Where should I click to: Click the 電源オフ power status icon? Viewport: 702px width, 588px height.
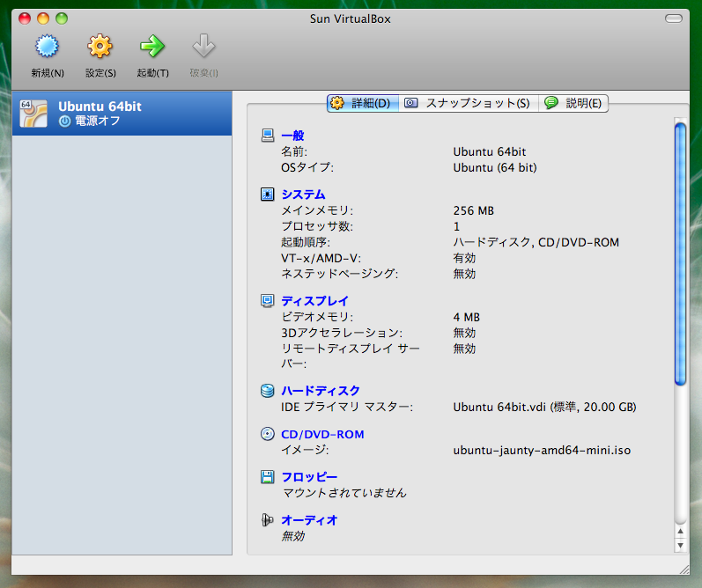click(x=65, y=121)
